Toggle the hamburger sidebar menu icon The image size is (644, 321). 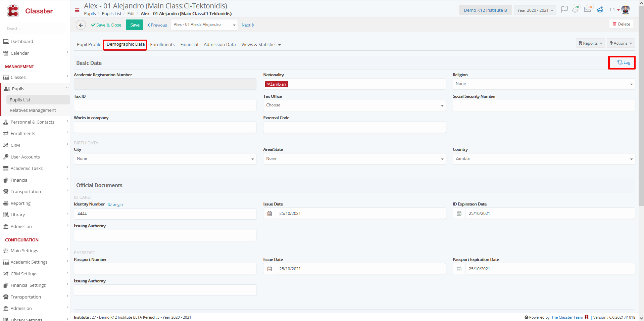[77, 10]
